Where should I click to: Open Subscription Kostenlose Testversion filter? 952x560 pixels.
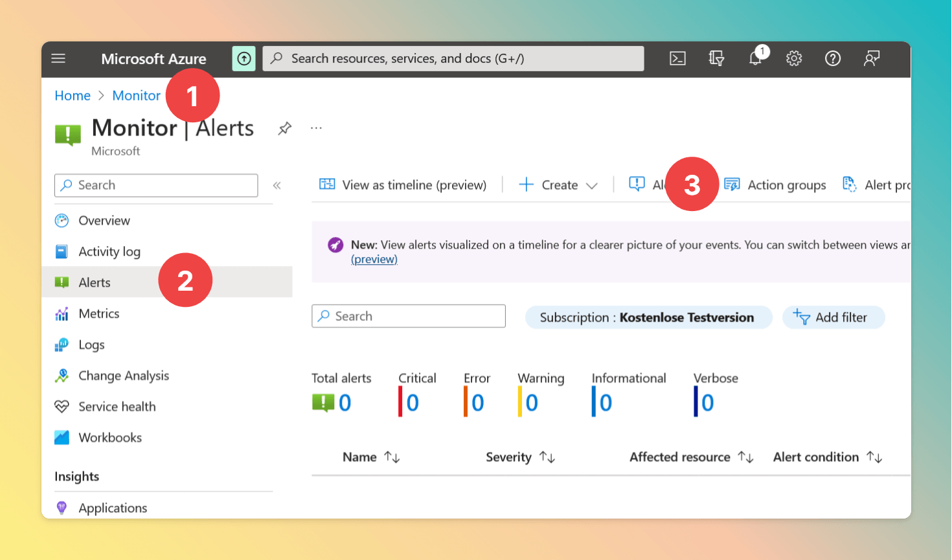(x=648, y=317)
